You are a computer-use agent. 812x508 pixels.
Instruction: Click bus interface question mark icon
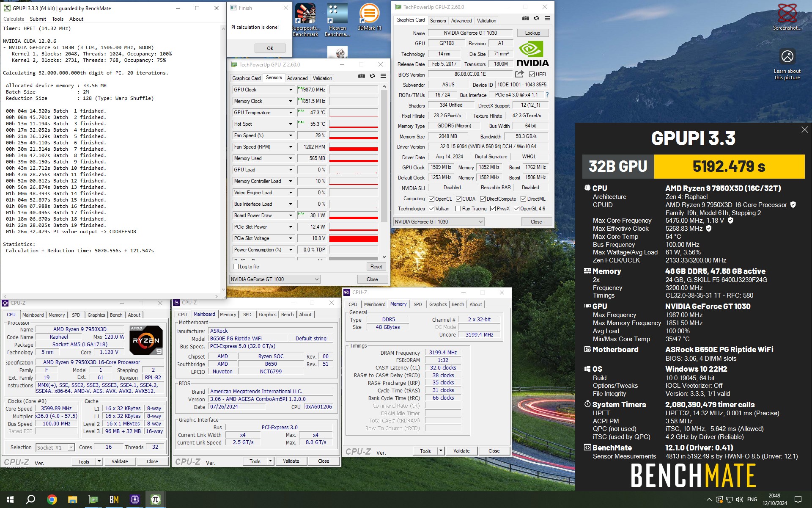(x=547, y=95)
